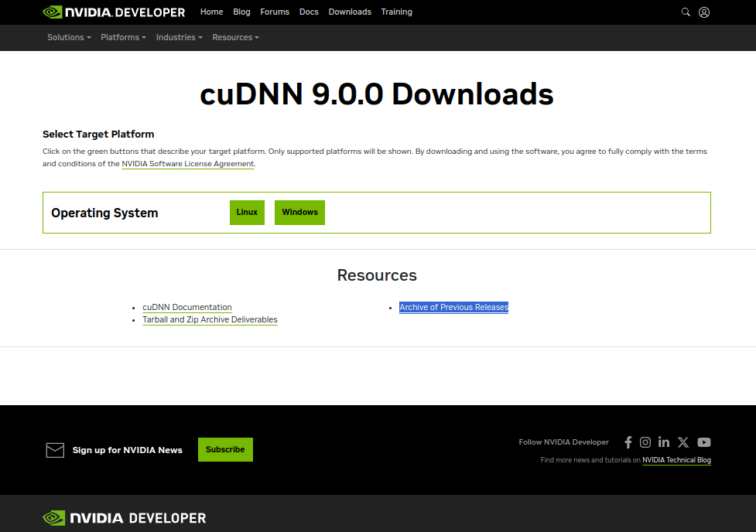Screen dimensions: 756x532
Task: Open the user account icon
Action: tap(704, 12)
